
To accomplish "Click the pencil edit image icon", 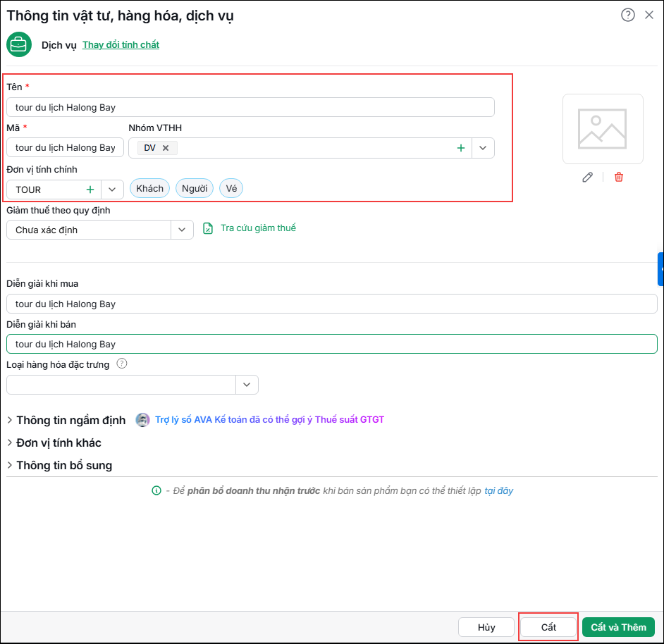I will (587, 177).
